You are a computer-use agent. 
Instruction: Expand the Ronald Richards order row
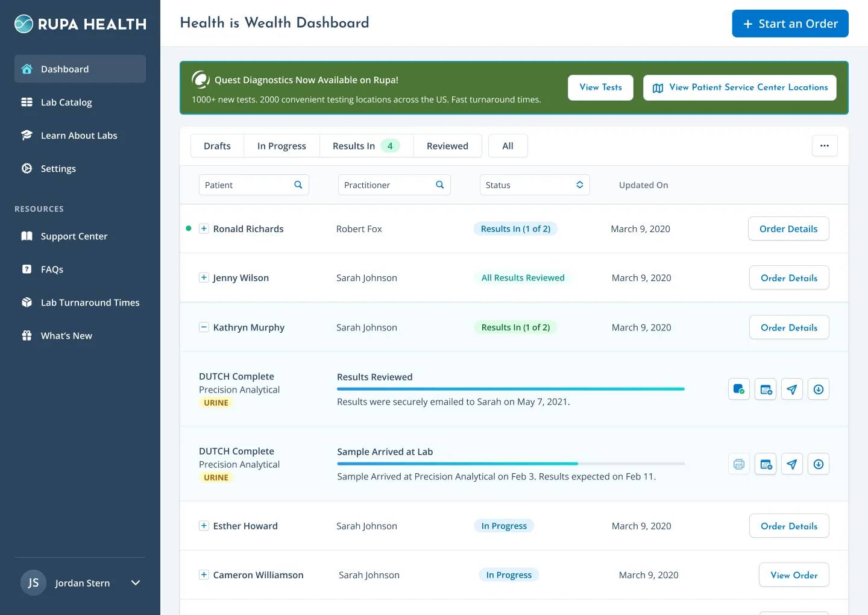204,229
